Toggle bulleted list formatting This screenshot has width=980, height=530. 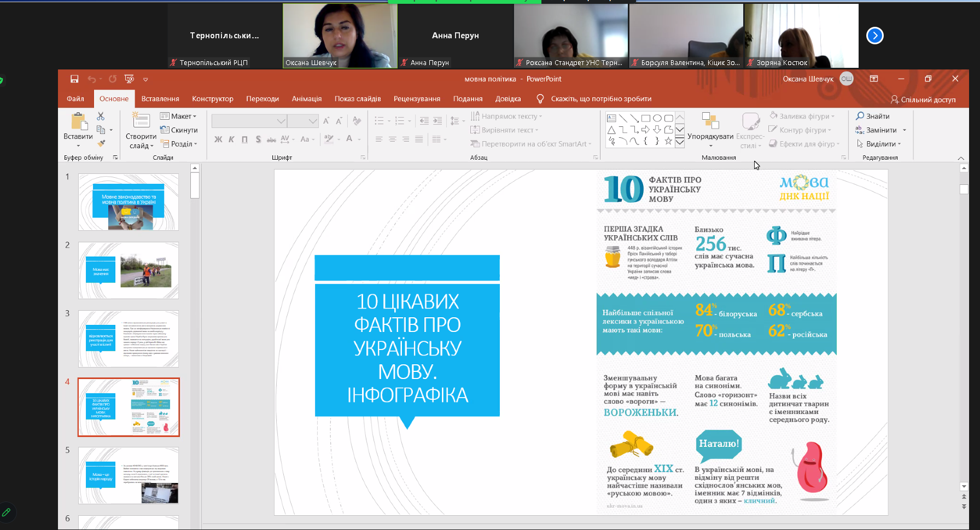(x=379, y=121)
